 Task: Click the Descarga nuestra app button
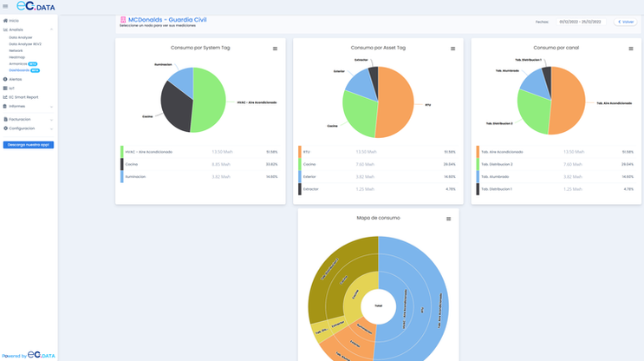(x=29, y=145)
